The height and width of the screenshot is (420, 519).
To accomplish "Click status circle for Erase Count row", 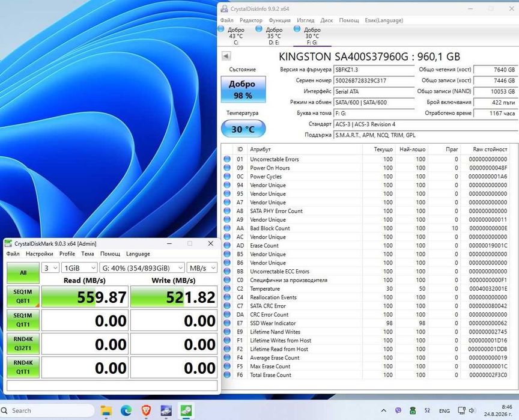I will (x=227, y=245).
